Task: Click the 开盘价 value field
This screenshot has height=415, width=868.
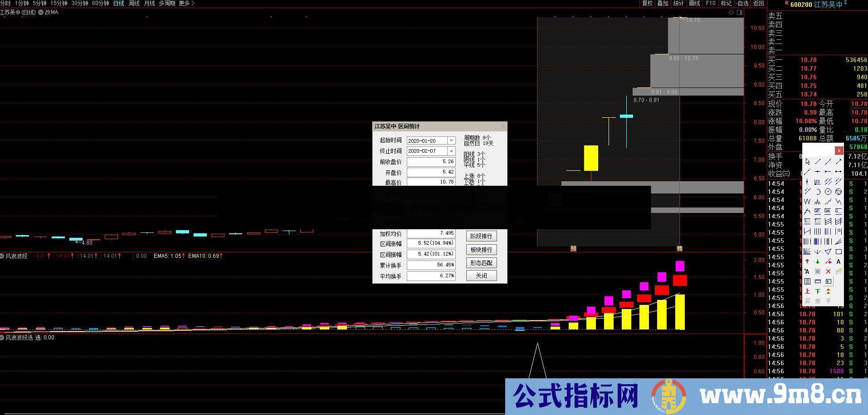Action: 431,173
